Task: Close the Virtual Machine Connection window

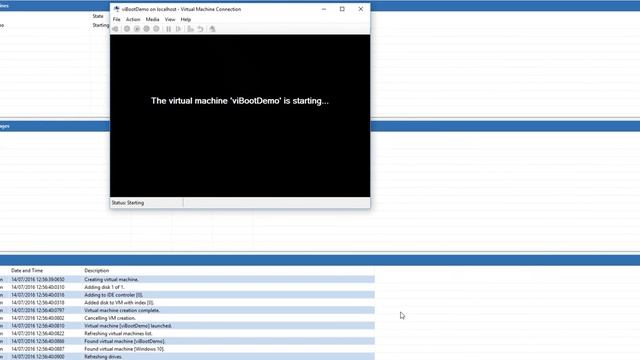Action: click(x=361, y=9)
